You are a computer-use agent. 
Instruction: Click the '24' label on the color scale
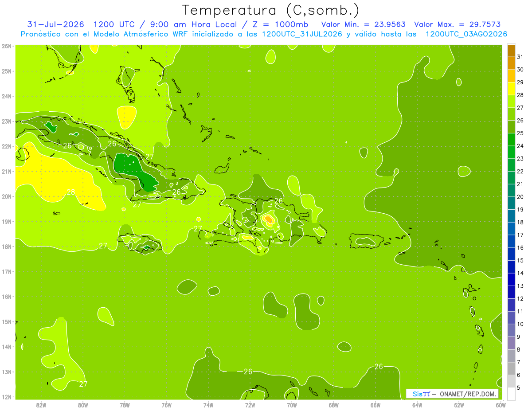(x=520, y=146)
